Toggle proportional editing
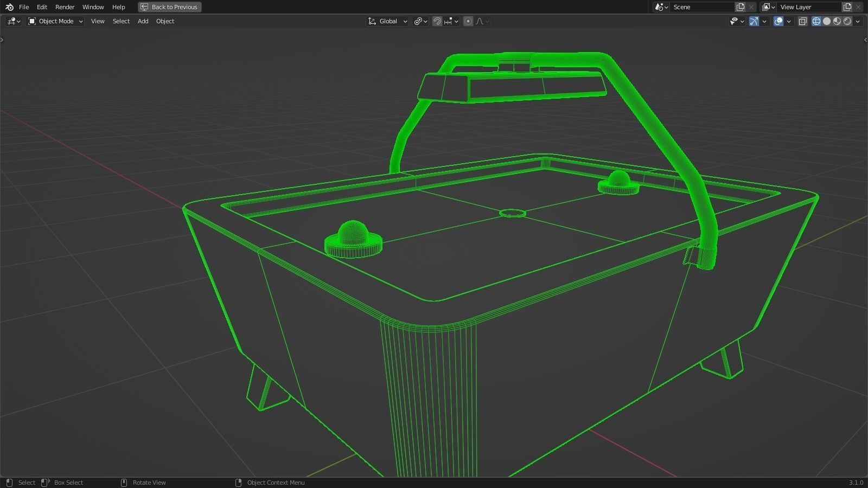 467,21
